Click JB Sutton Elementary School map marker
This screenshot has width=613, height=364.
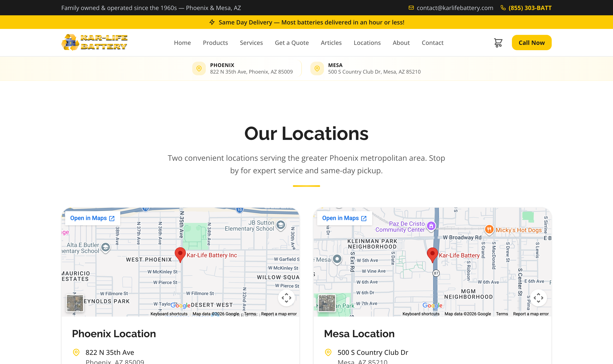coord(281,225)
